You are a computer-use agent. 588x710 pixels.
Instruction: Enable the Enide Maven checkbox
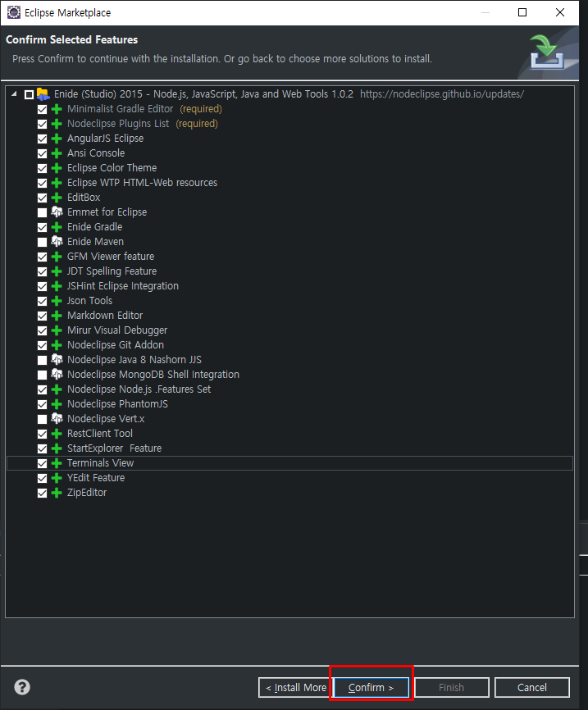pyautogui.click(x=42, y=242)
